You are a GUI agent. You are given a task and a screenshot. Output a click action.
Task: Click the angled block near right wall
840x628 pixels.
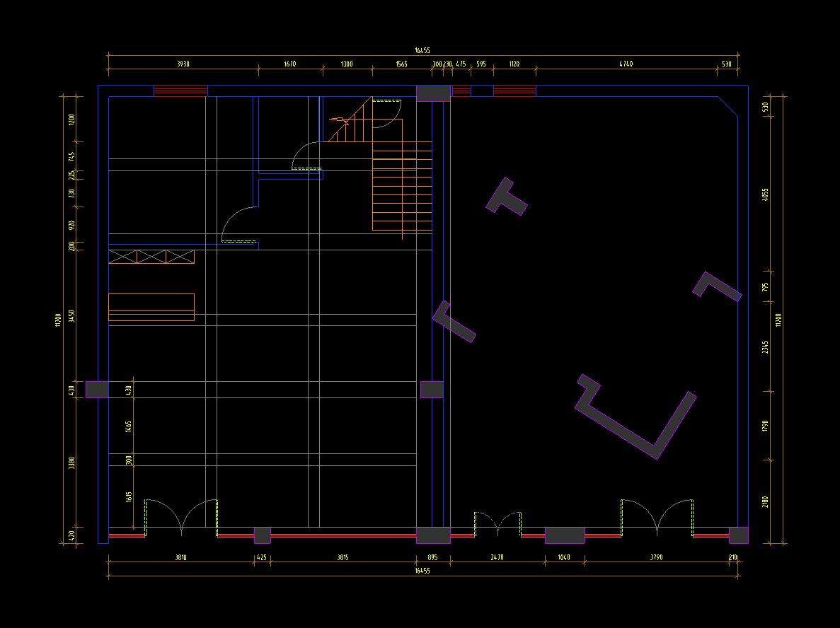(x=718, y=285)
